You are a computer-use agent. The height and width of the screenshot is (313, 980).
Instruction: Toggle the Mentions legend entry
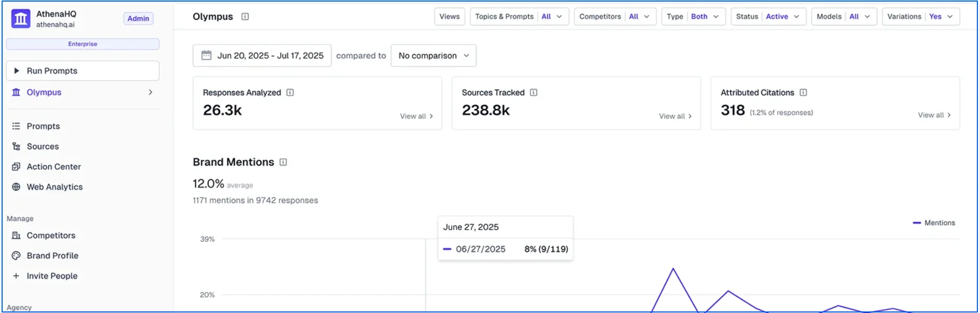click(934, 223)
